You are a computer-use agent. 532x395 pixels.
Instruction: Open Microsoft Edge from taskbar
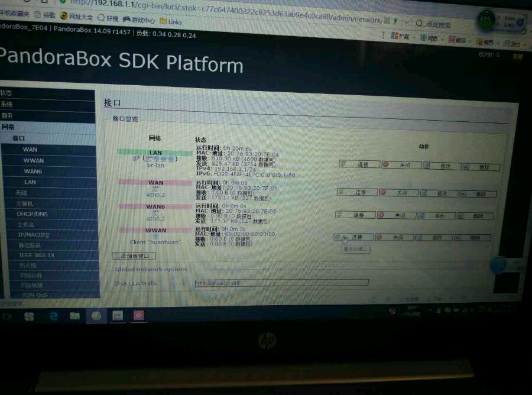[54, 316]
